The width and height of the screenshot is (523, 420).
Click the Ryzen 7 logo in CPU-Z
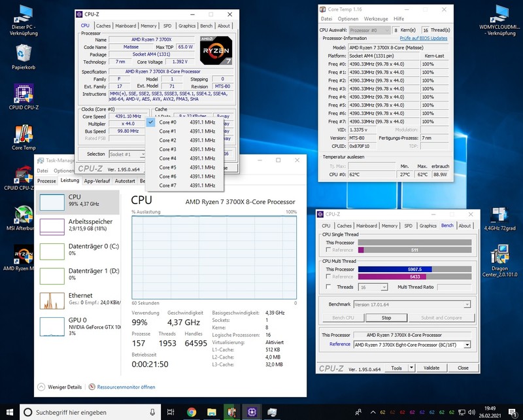[216, 50]
